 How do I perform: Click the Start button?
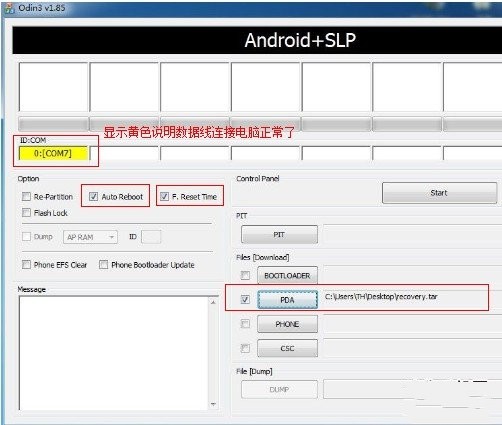click(439, 193)
